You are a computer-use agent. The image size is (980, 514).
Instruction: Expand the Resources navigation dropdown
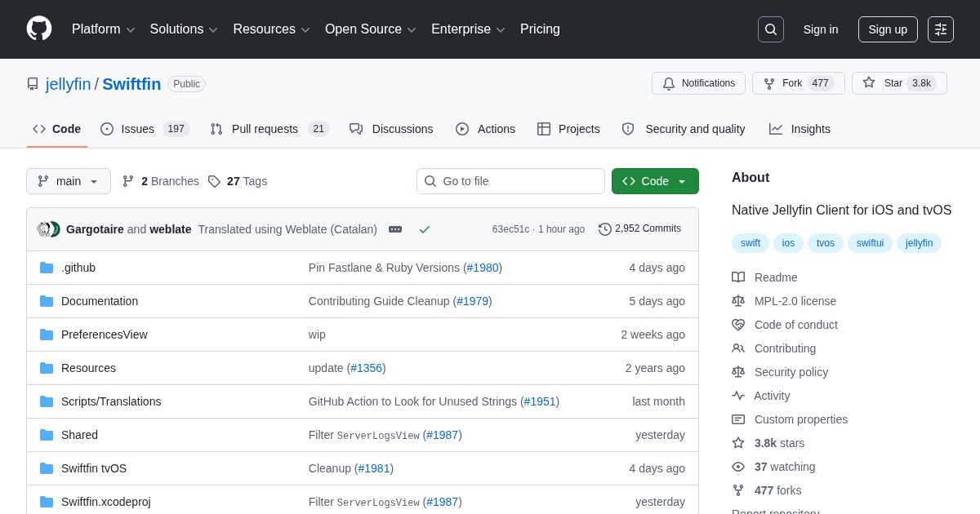pos(272,29)
